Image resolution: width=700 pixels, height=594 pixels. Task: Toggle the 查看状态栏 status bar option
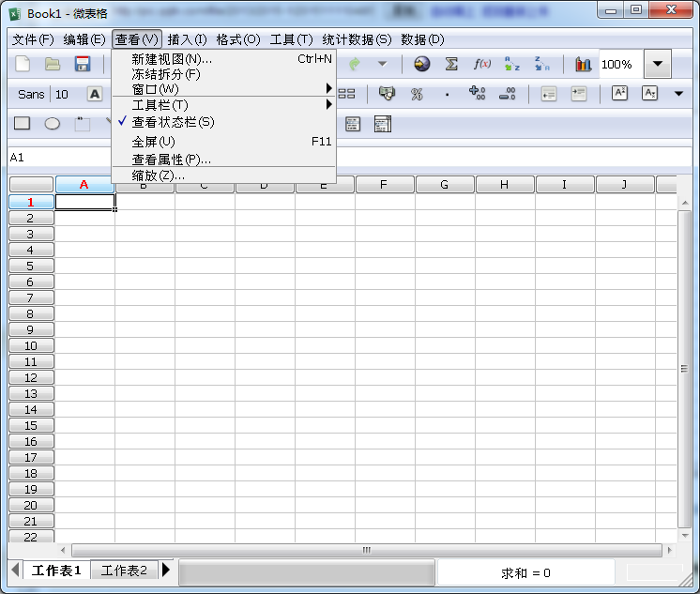(x=174, y=122)
